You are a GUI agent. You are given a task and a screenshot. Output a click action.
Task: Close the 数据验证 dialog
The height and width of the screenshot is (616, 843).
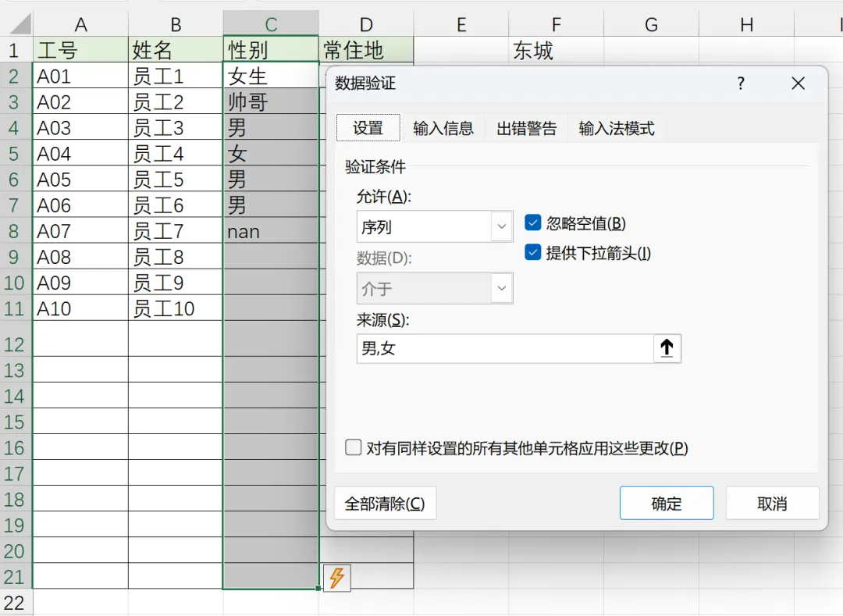pyautogui.click(x=798, y=84)
